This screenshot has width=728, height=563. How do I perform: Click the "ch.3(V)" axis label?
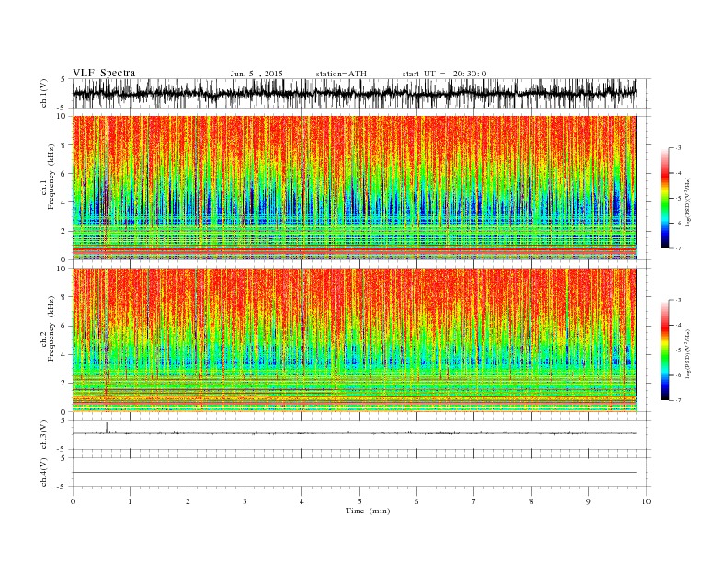click(44, 435)
